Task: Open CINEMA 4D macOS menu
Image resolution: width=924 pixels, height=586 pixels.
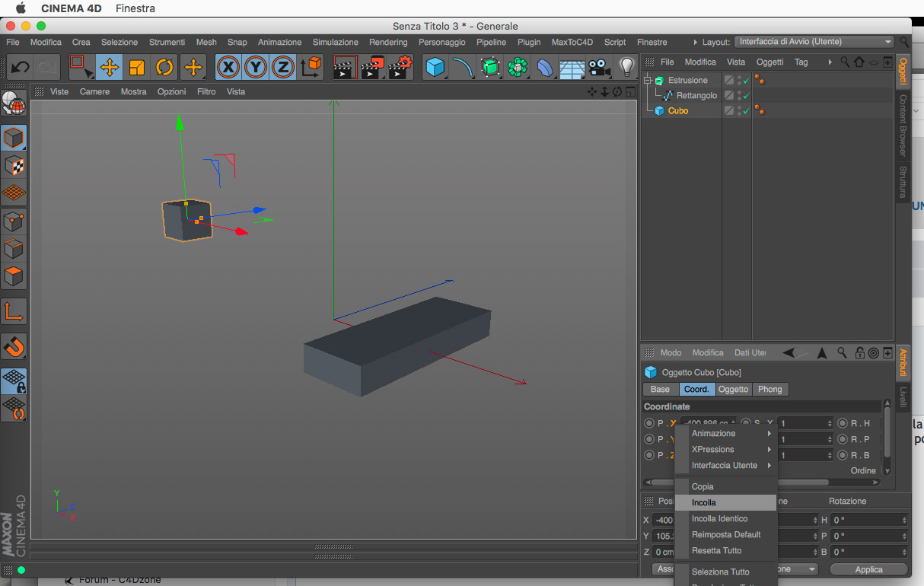Action: pos(72,8)
